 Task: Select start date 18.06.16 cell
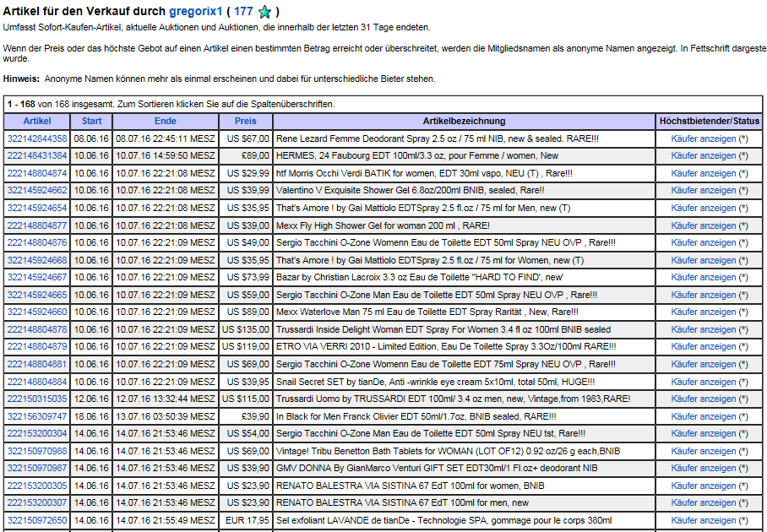click(91, 417)
